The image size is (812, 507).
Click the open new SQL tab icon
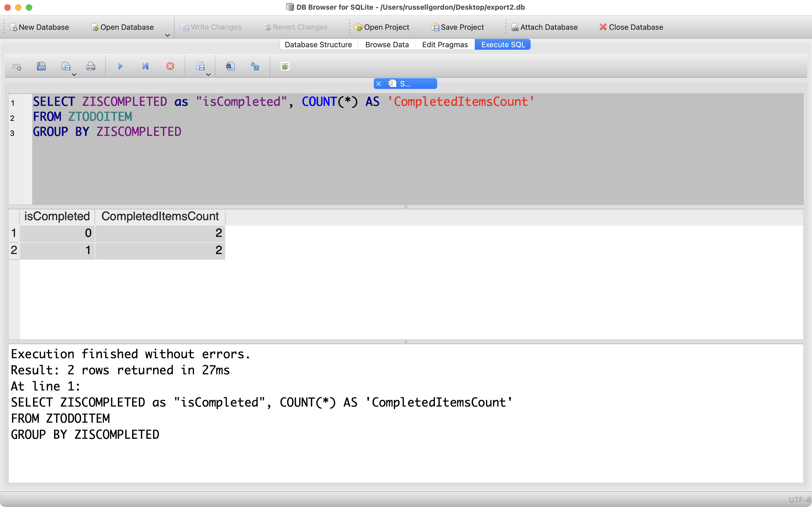pyautogui.click(x=16, y=66)
